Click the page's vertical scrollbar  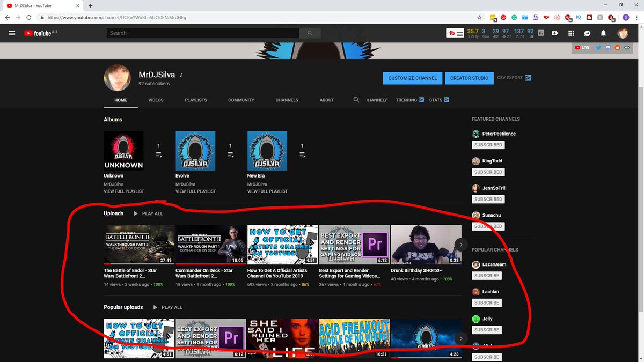pos(640,198)
